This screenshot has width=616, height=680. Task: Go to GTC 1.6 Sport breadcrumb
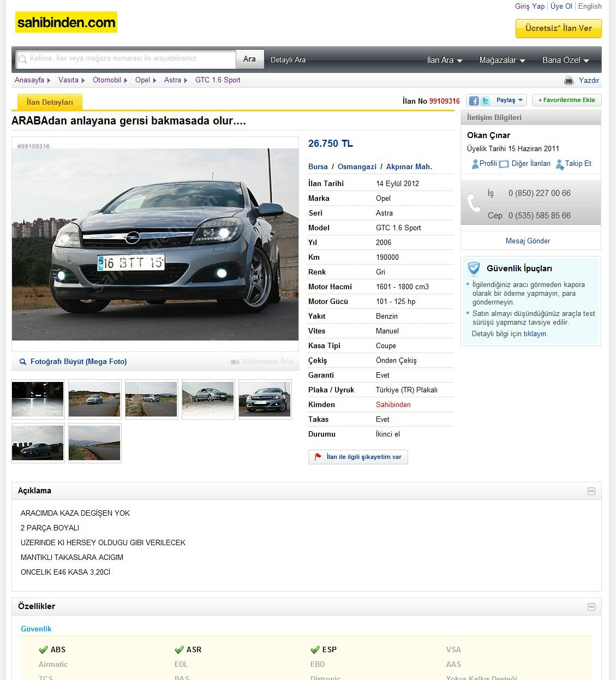[x=218, y=80]
